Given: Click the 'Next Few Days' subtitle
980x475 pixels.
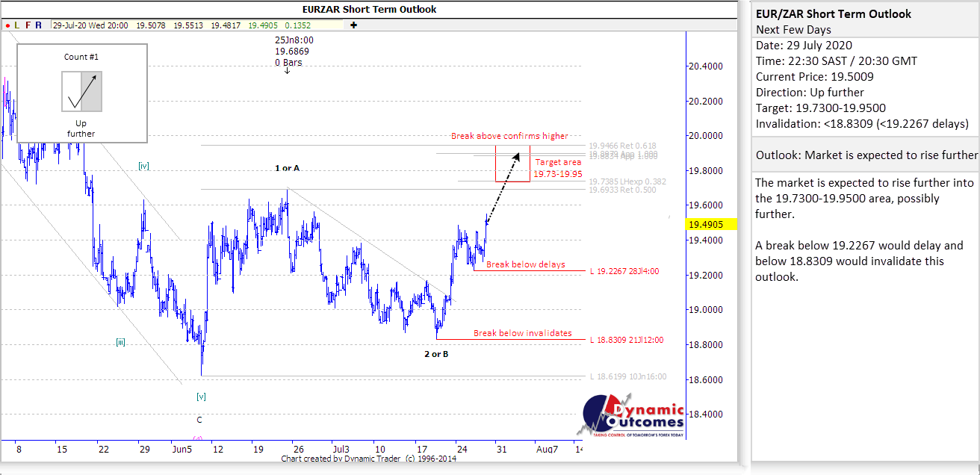Looking at the screenshot, I should [792, 29].
